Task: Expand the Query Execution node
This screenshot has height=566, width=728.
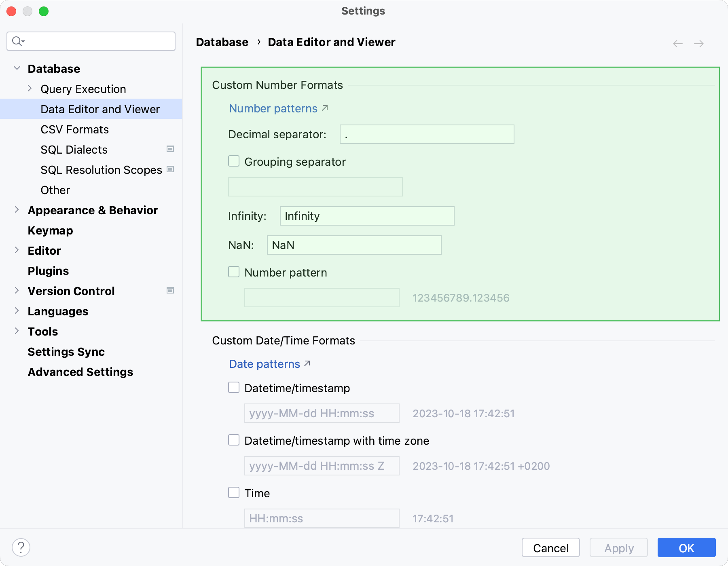Action: (x=30, y=89)
